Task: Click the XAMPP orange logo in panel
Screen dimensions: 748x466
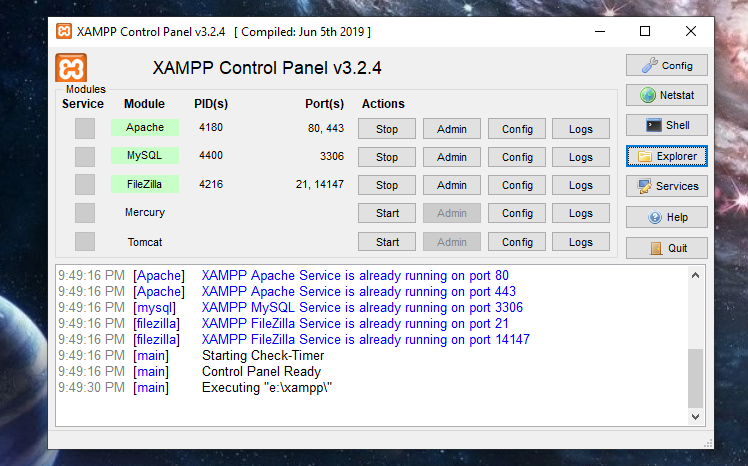Action: coord(71,68)
